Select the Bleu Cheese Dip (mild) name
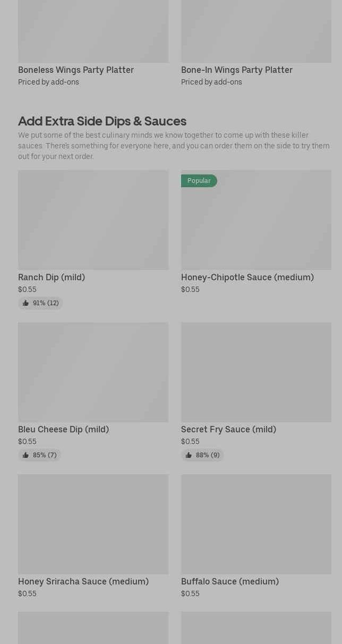The height and width of the screenshot is (644, 342). pyautogui.click(x=63, y=429)
